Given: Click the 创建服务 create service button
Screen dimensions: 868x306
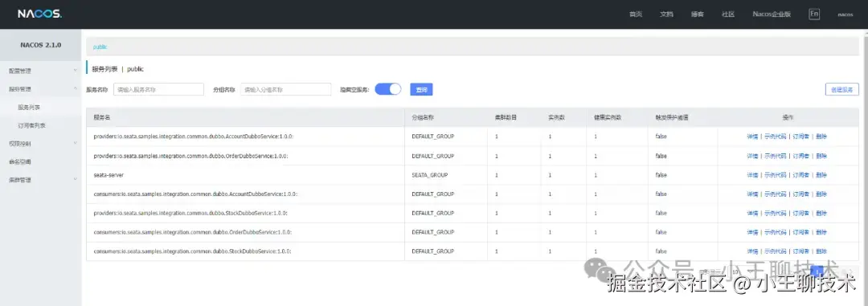Looking at the screenshot, I should 842,89.
